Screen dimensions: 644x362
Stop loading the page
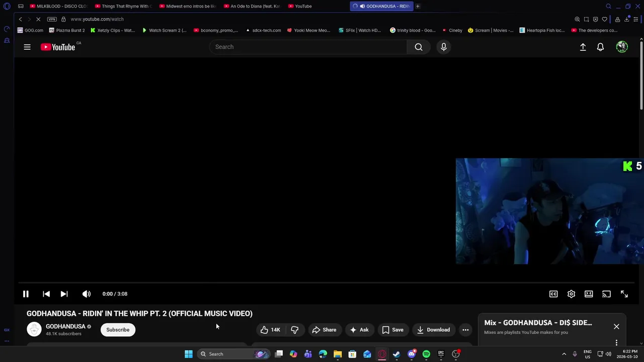tap(38, 19)
